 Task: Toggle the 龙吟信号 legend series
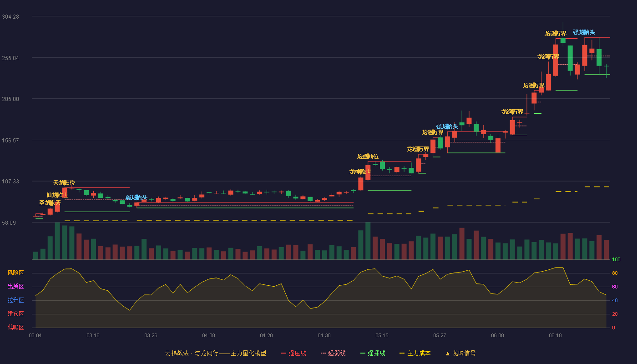click(460, 353)
